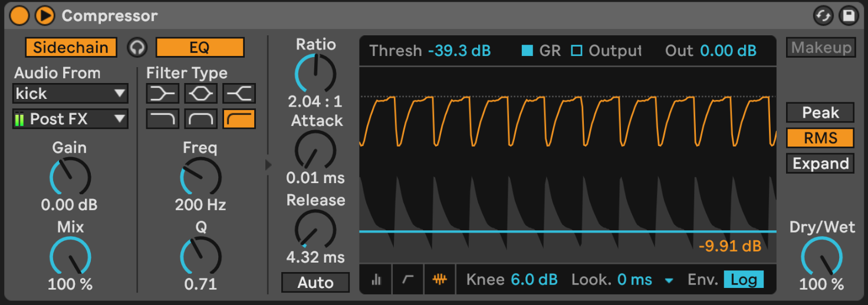
Task: Open the Post FX tap point dropdown
Action: click(70, 119)
